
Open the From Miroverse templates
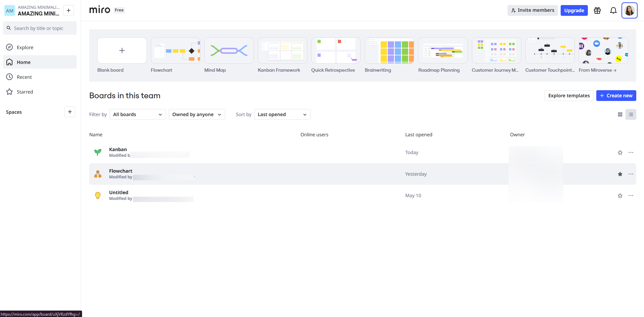coord(603,50)
